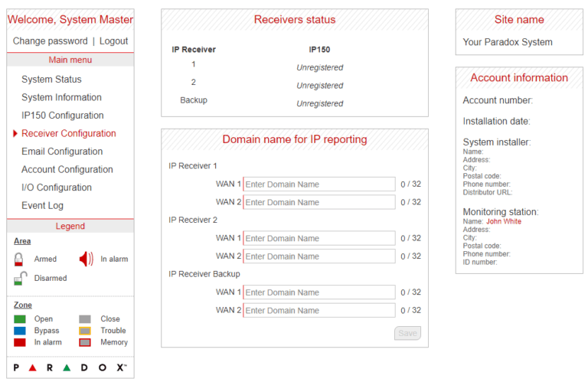Open System Status from main menu
Image resolution: width=588 pixels, height=382 pixels.
[51, 80]
